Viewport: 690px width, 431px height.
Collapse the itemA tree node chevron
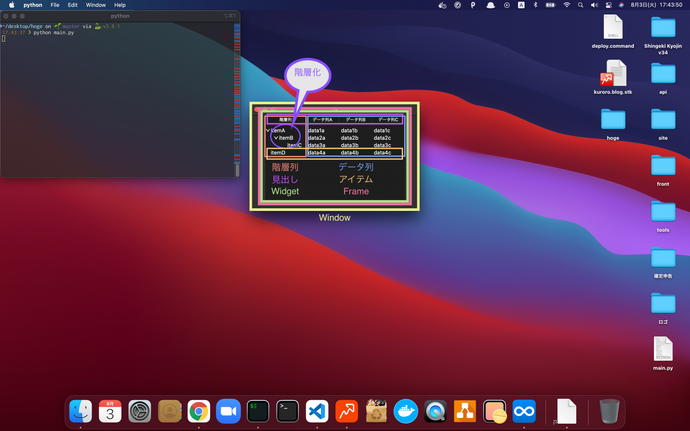268,130
